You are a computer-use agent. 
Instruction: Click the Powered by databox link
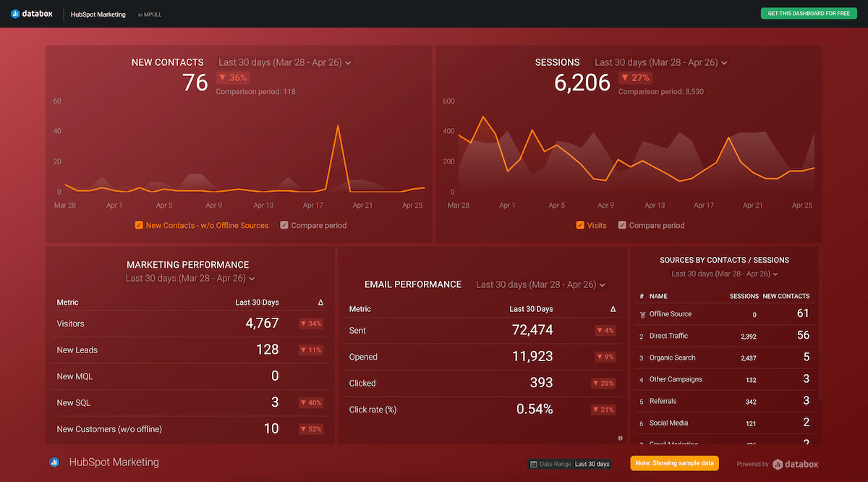[x=778, y=464]
